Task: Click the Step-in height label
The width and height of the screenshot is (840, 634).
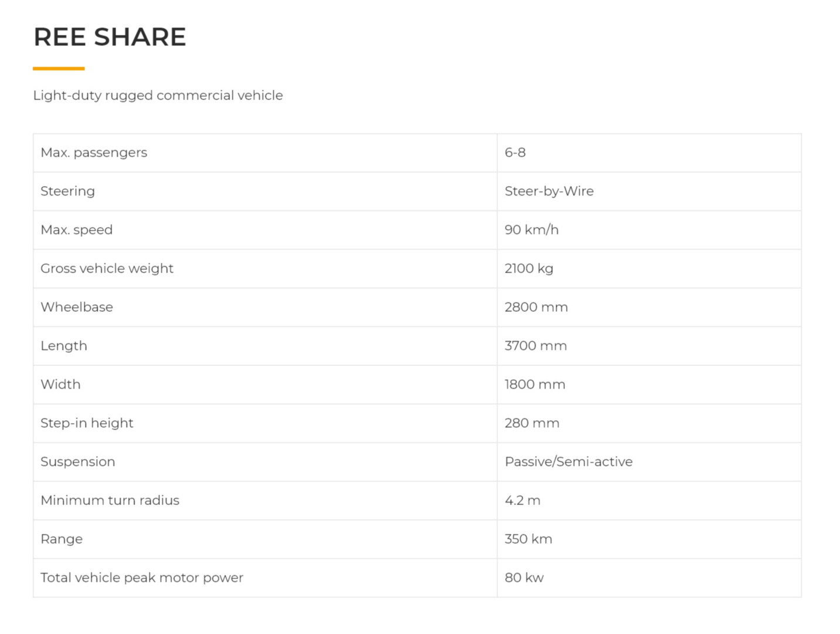Action: coord(87,423)
